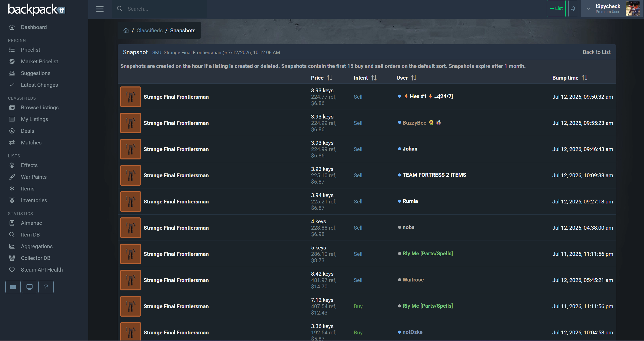Click the monitor display icon button
Viewport: 644px width, 341px height.
pyautogui.click(x=30, y=287)
